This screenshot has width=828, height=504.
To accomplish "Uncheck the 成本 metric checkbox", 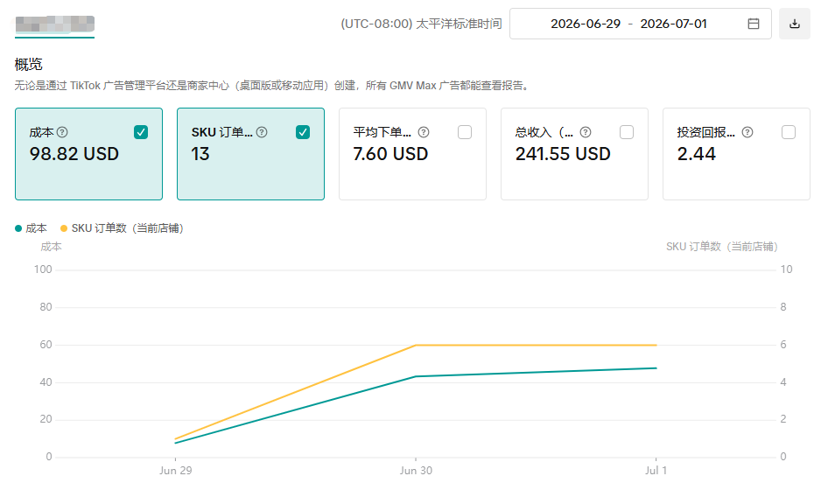I will (141, 132).
